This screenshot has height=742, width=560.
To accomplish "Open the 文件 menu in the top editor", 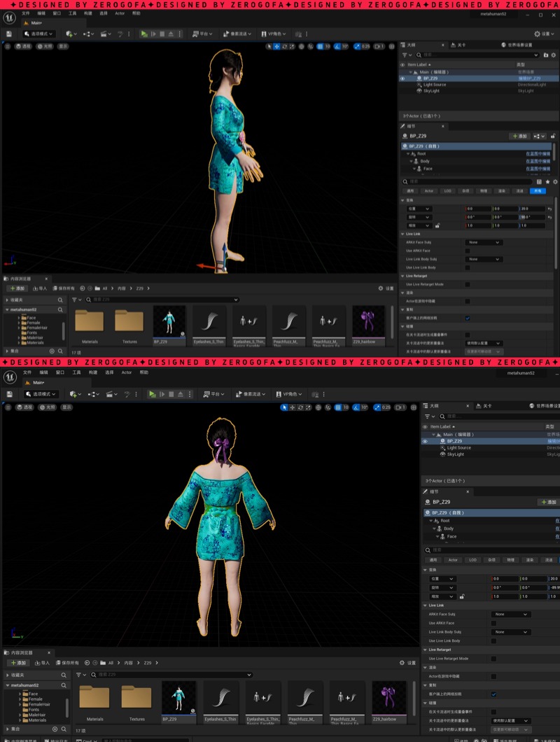I will (26, 13).
